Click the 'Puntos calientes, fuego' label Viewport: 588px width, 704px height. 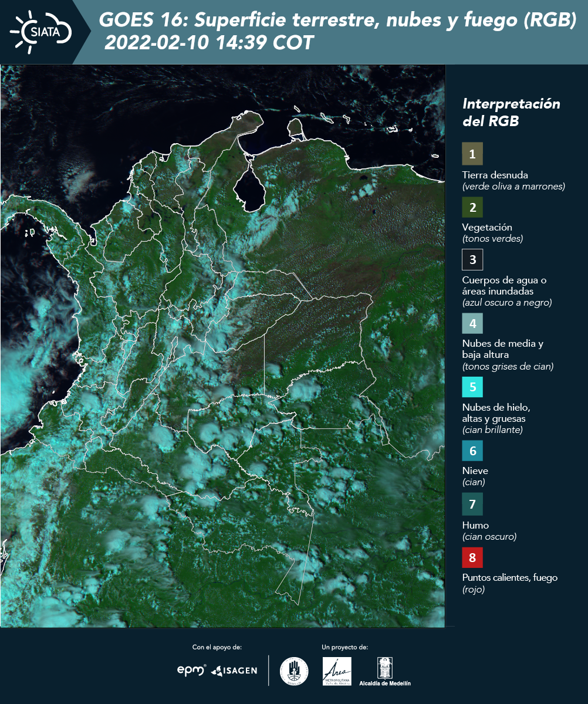(510, 577)
